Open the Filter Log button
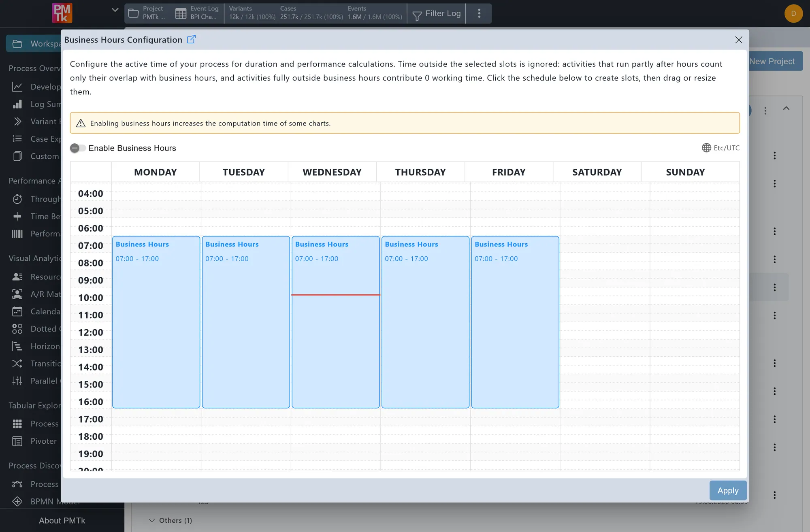 (436, 14)
